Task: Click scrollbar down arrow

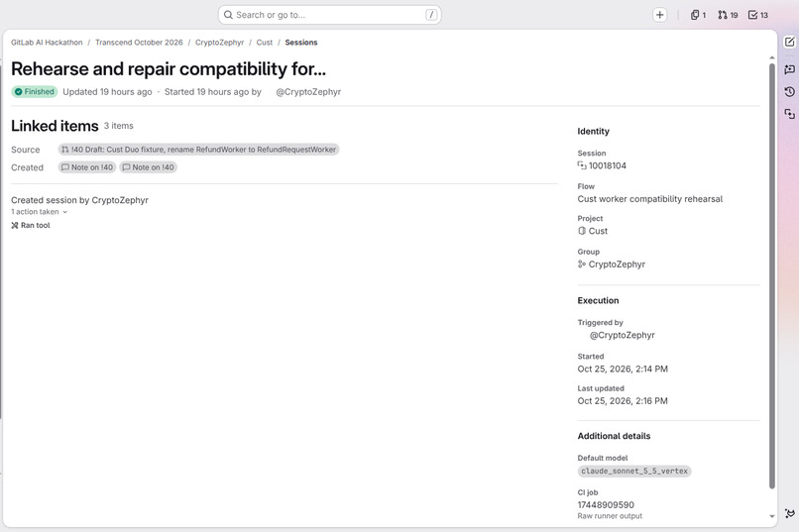Action: pos(772,516)
